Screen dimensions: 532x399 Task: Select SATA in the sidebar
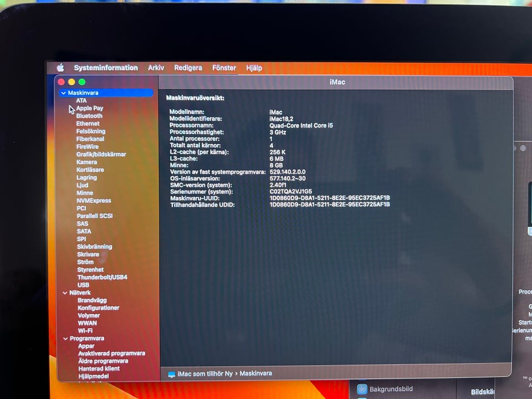point(84,231)
